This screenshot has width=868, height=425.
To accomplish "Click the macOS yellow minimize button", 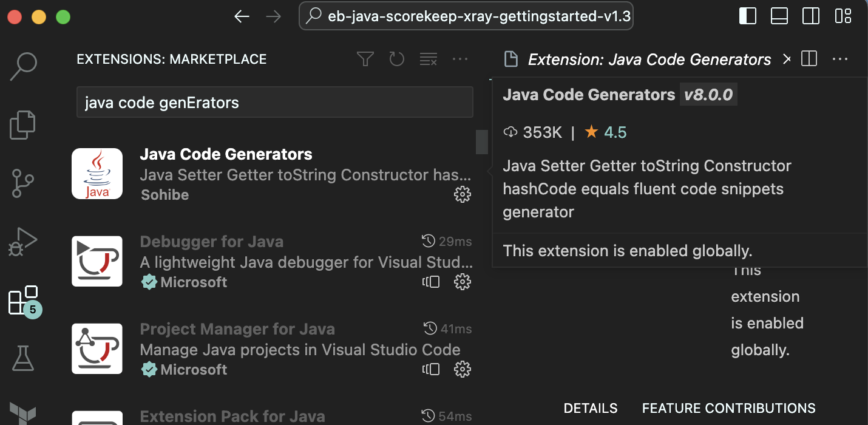I will 39,16.
